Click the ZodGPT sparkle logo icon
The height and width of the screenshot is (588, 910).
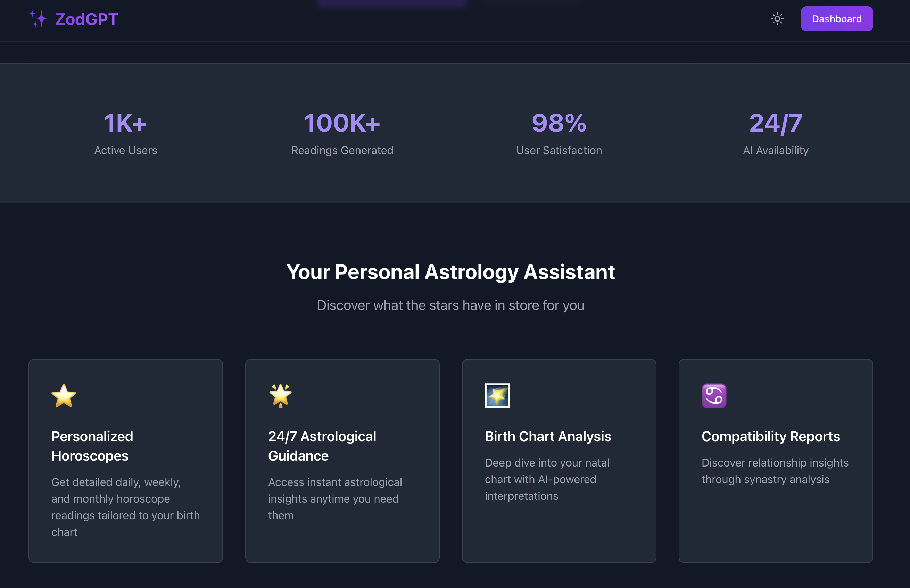pos(39,19)
